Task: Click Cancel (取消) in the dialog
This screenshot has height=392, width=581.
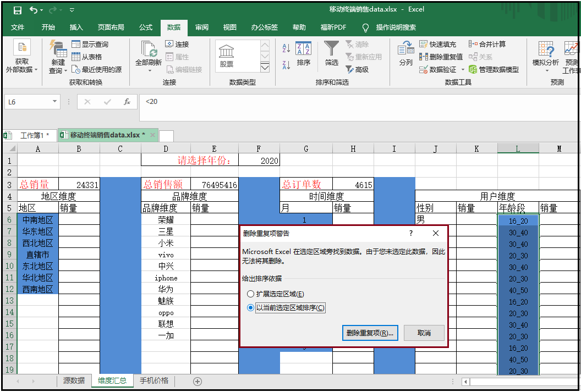Action: pos(424,333)
